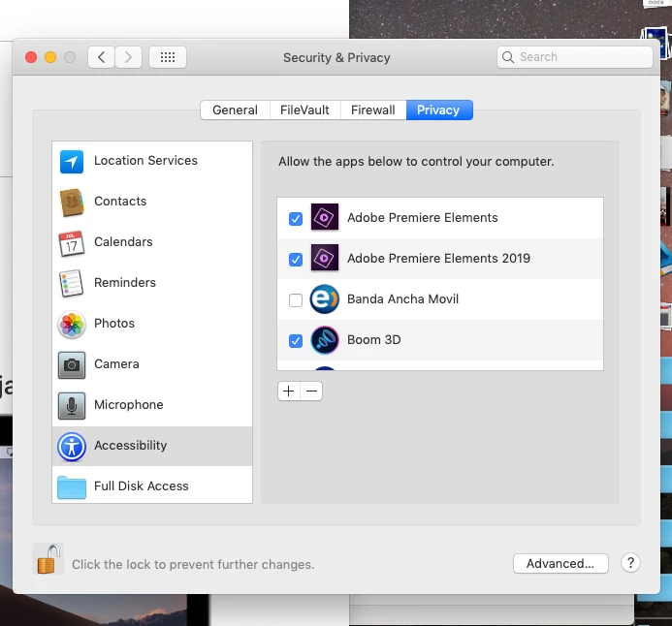Click the Adobe Premiere Elements app icon

click(325, 217)
